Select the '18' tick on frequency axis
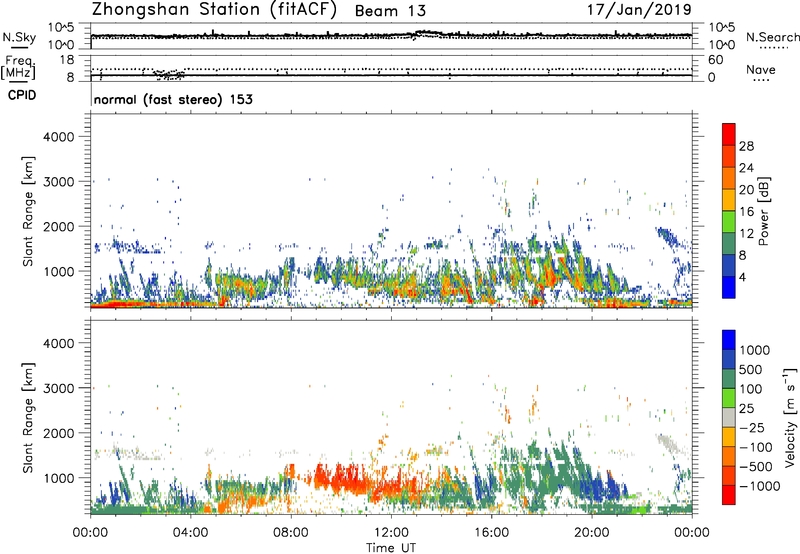The image size is (800, 554). [67, 60]
